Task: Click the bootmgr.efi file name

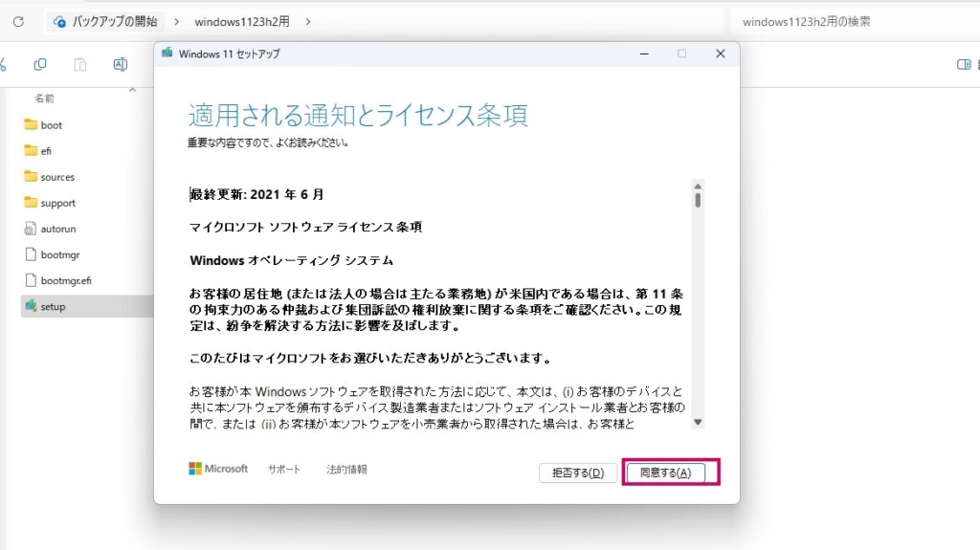Action: tap(66, 280)
